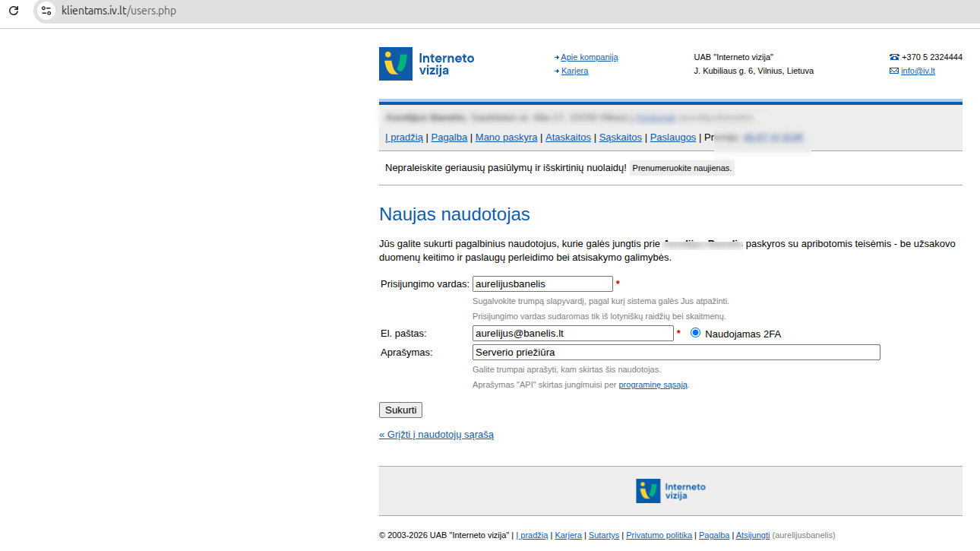Screen dimensions: 980x551
Task: Click the info@iv.lt email link
Action: [x=918, y=71]
